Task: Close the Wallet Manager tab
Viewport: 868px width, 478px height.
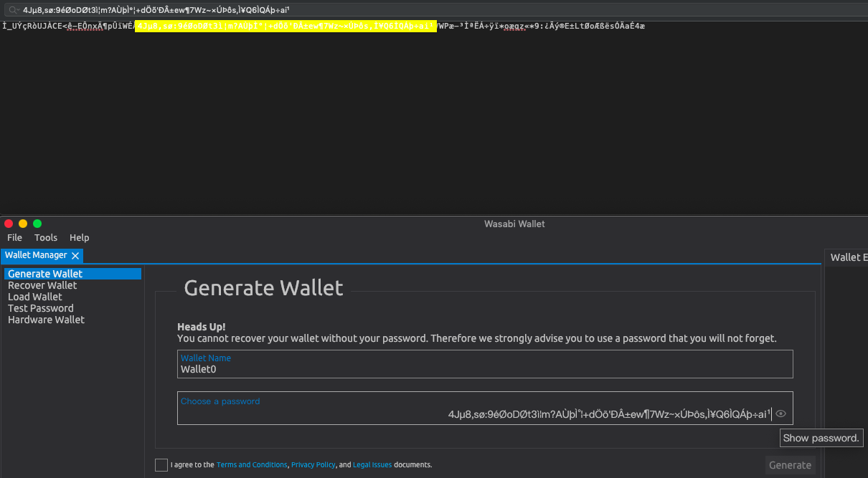Action: point(75,256)
